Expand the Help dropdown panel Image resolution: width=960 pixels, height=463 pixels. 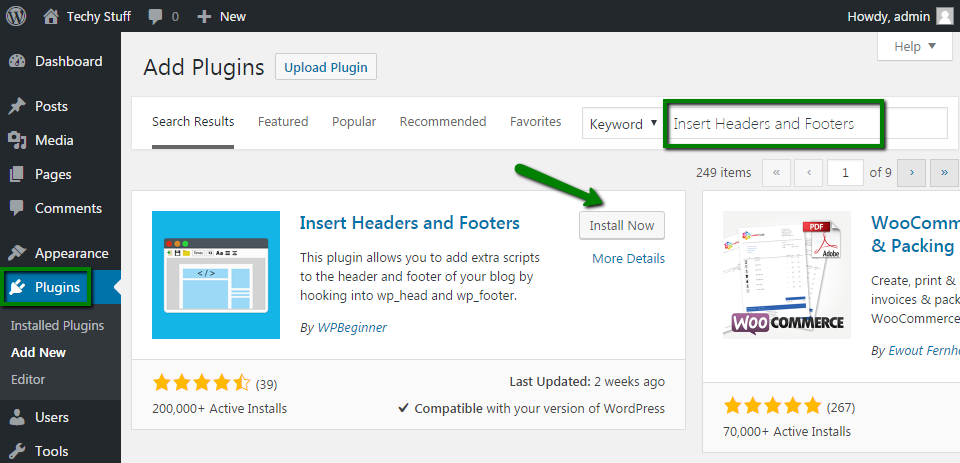click(x=915, y=47)
